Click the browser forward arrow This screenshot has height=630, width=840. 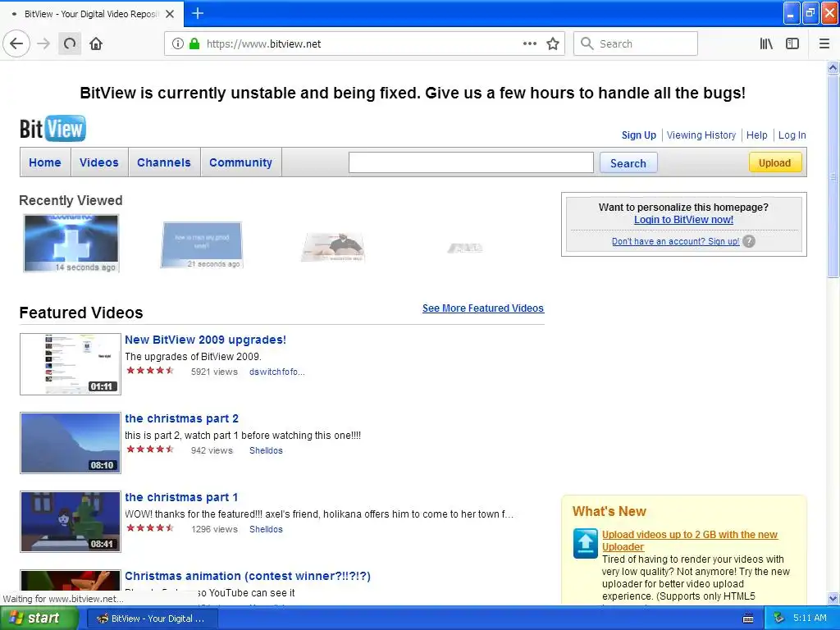43,43
